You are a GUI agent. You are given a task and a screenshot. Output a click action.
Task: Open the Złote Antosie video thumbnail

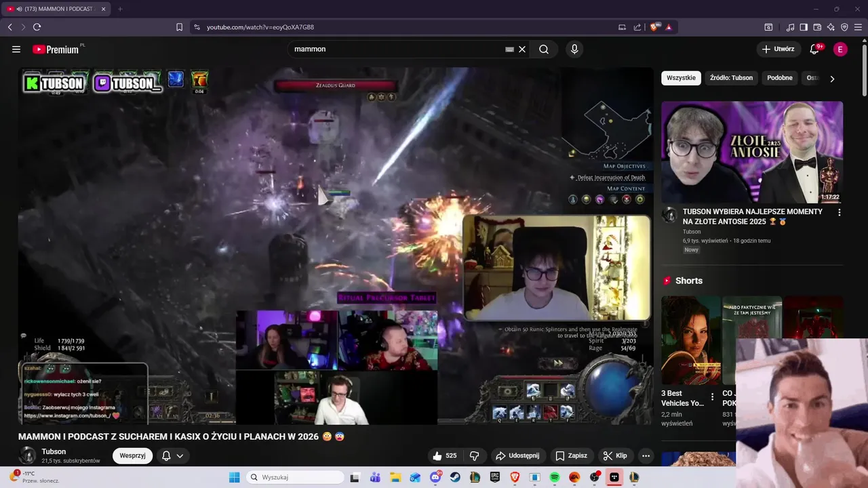point(752,152)
